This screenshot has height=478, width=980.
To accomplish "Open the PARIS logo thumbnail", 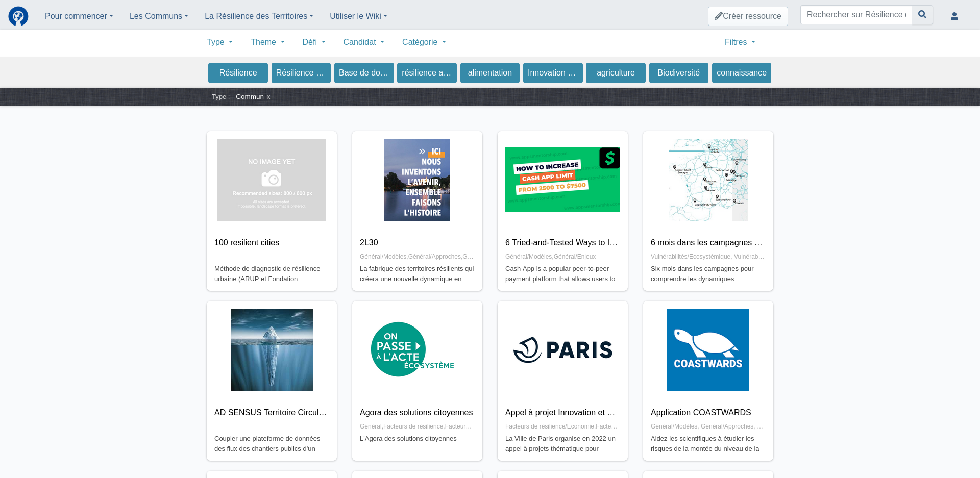I will point(562,349).
